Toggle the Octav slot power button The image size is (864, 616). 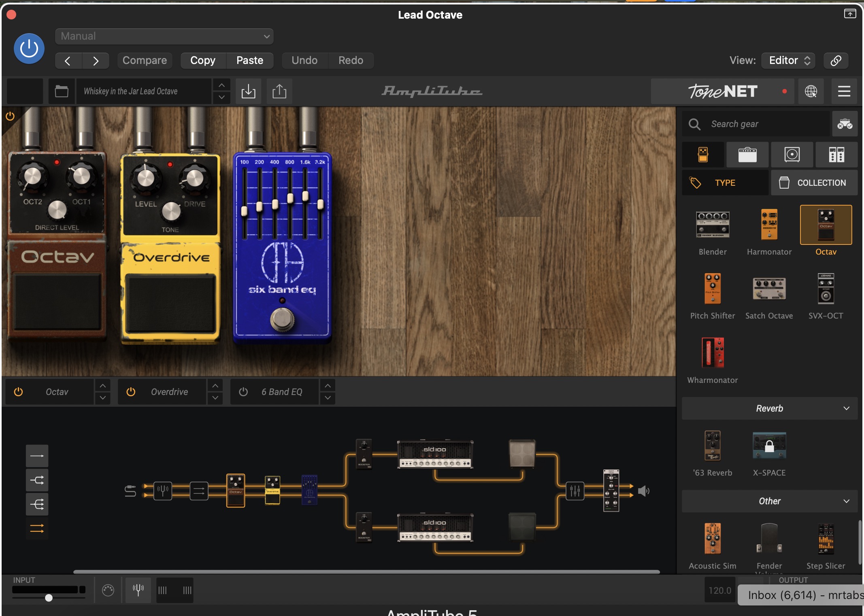[x=18, y=392]
